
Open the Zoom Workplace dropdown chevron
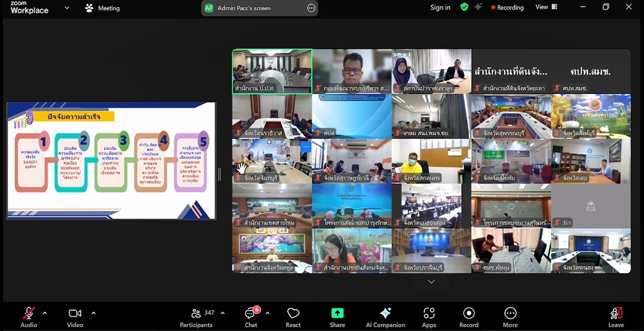pos(67,8)
